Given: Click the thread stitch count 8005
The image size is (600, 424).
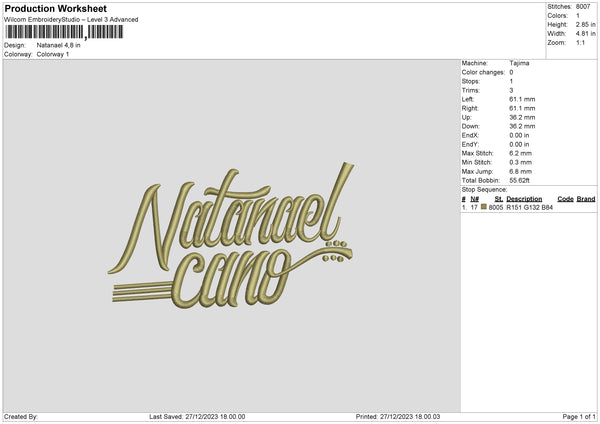Looking at the screenshot, I should pos(496,207).
